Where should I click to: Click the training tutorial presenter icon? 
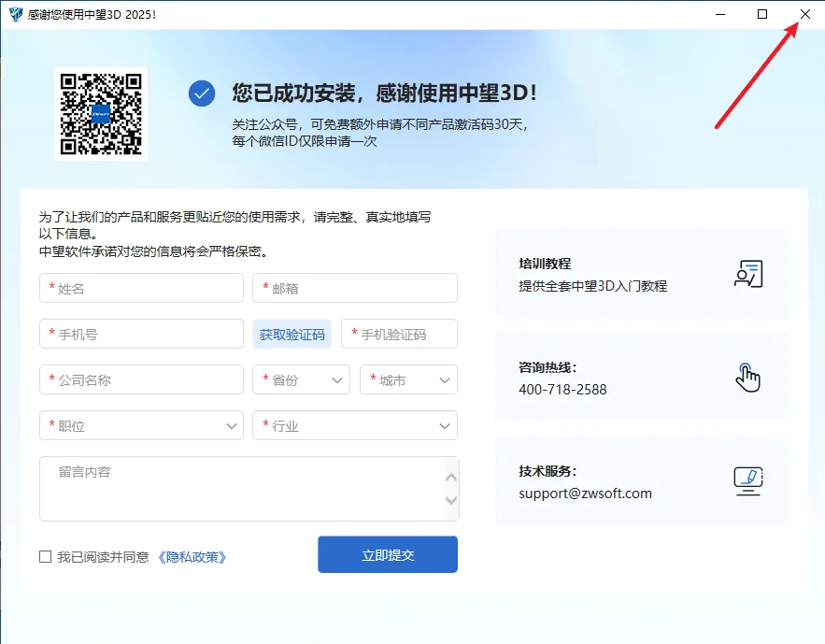tap(748, 274)
